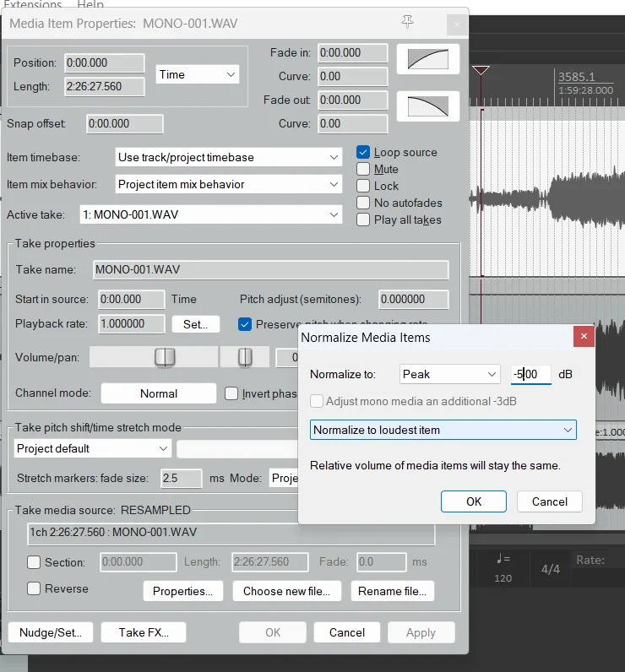
Task: Click the pan slider handle
Action: tap(245, 356)
